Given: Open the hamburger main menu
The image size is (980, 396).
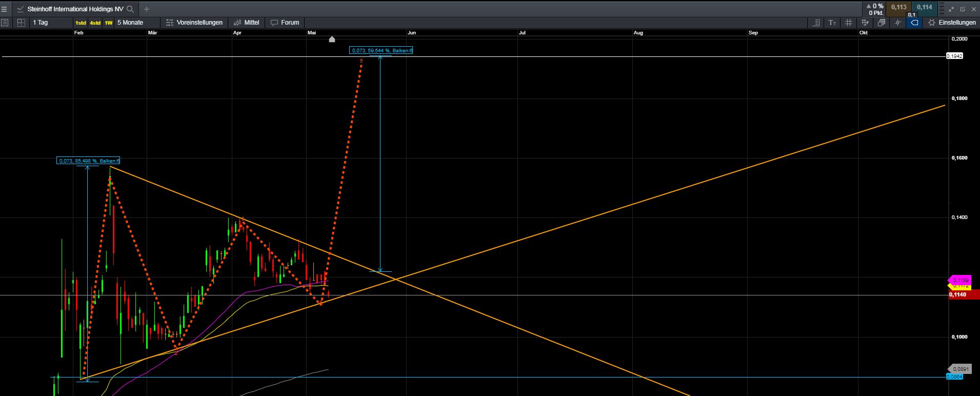Looking at the screenshot, I should coord(5,9).
